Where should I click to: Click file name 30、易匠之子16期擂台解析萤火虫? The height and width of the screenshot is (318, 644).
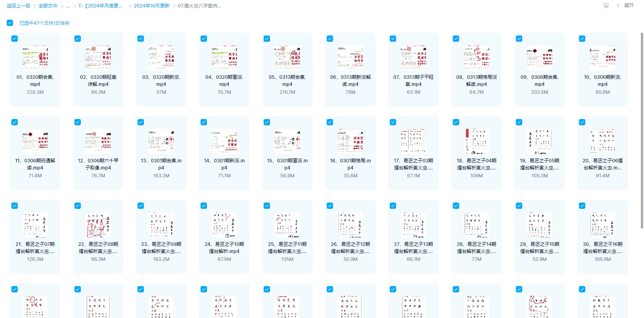[603, 248]
